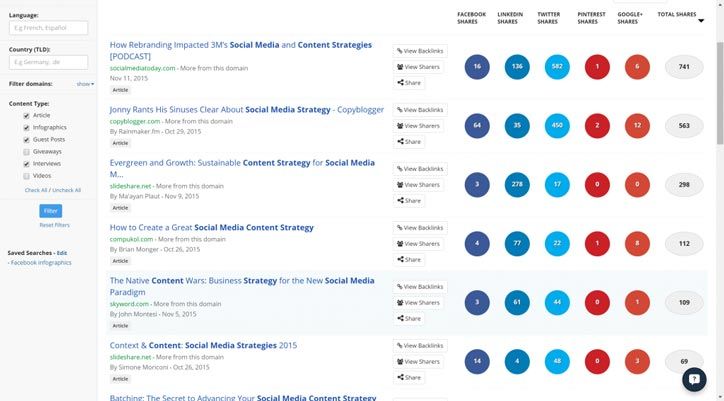The width and height of the screenshot is (724, 401).
Task: Click LinkedIn shares circle showing 35
Action: [x=517, y=126]
